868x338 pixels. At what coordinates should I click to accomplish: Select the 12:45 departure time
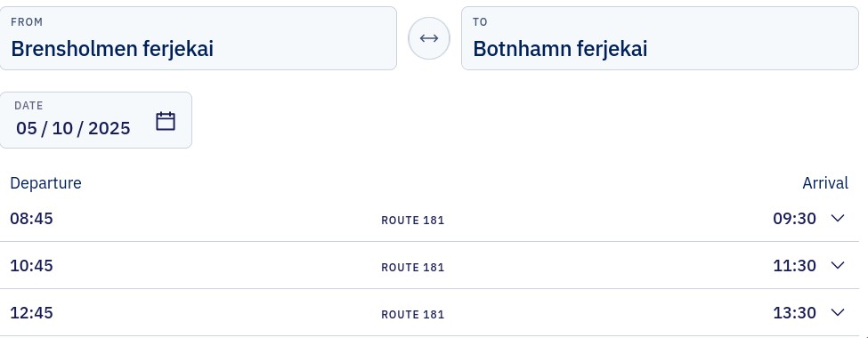[31, 312]
